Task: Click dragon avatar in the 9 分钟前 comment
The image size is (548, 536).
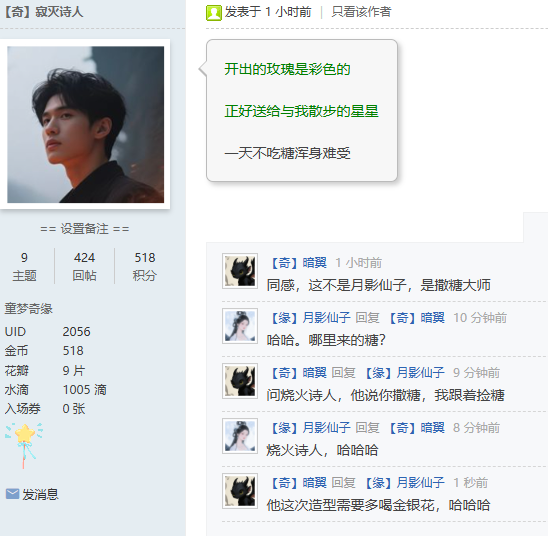Action: click(x=240, y=381)
